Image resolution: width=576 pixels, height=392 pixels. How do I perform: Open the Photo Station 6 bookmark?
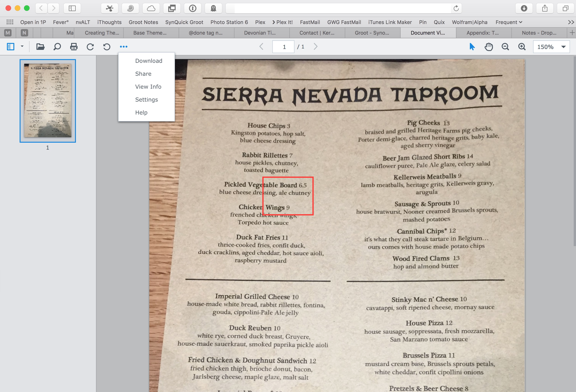[x=229, y=22]
